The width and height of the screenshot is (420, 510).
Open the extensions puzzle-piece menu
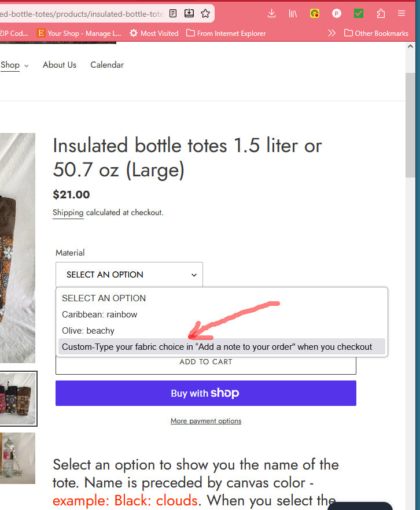pos(381,13)
